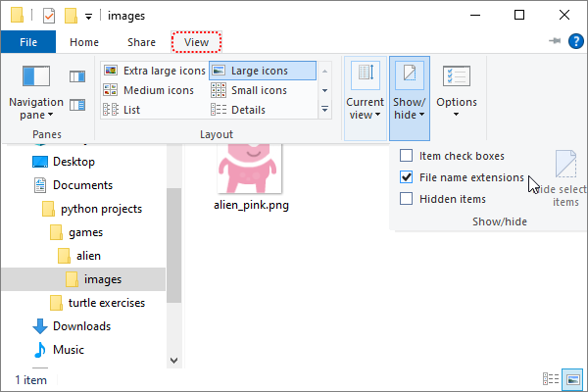588x392 pixels.
Task: Switch to the Home ribbon tab
Action: (84, 42)
